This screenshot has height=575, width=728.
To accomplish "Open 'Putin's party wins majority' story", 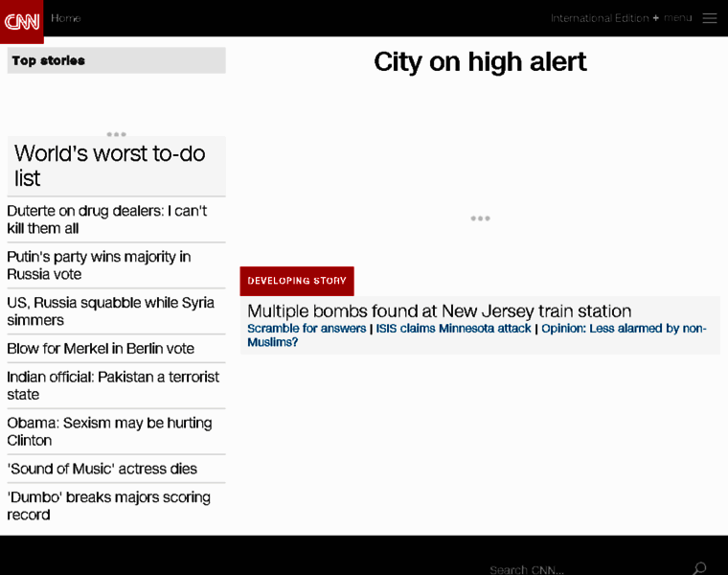I will [99, 265].
